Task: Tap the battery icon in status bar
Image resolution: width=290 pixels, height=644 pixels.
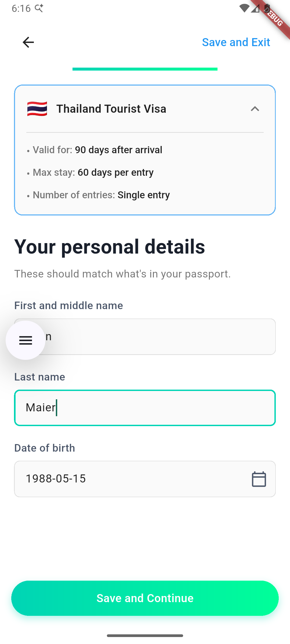Action: coord(267,8)
